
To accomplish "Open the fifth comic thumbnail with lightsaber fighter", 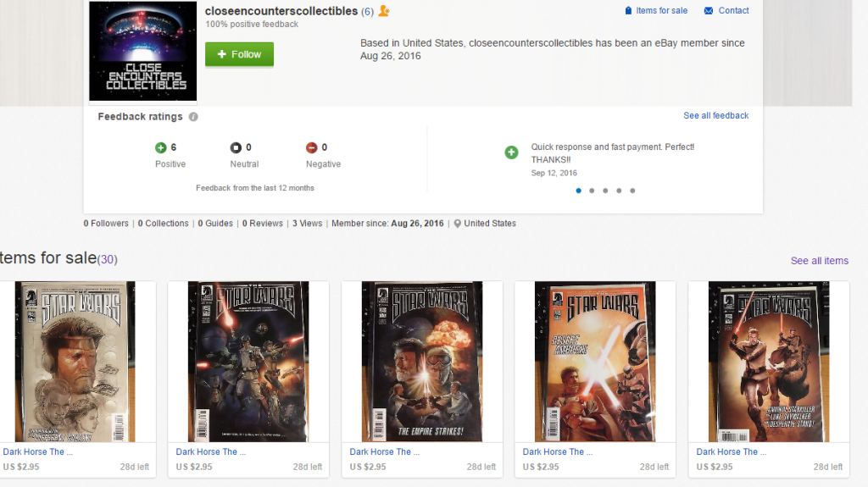I will (x=769, y=362).
